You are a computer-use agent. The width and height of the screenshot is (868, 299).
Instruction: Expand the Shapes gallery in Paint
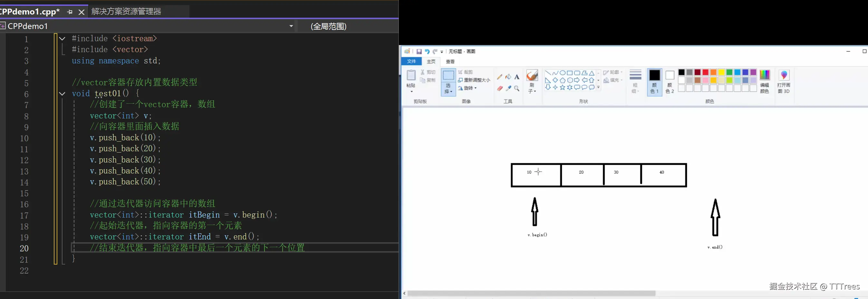(x=598, y=88)
